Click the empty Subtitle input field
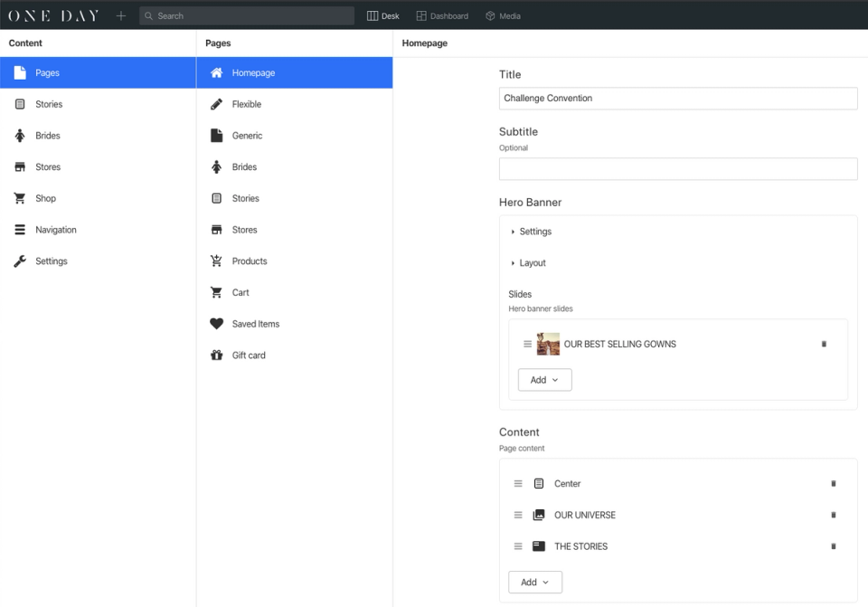The width and height of the screenshot is (868, 607). pyautogui.click(x=678, y=169)
